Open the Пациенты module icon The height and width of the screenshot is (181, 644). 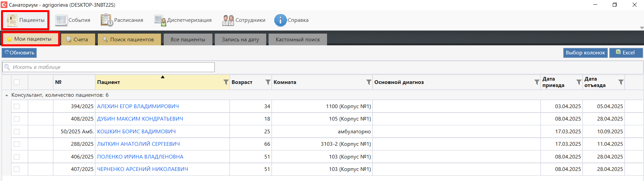(12, 20)
